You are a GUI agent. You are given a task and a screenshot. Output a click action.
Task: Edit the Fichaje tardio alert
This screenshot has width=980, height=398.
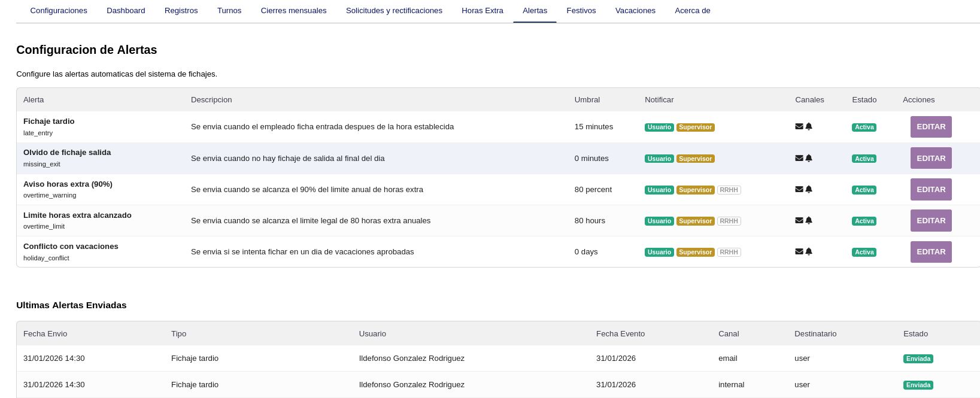(x=930, y=127)
